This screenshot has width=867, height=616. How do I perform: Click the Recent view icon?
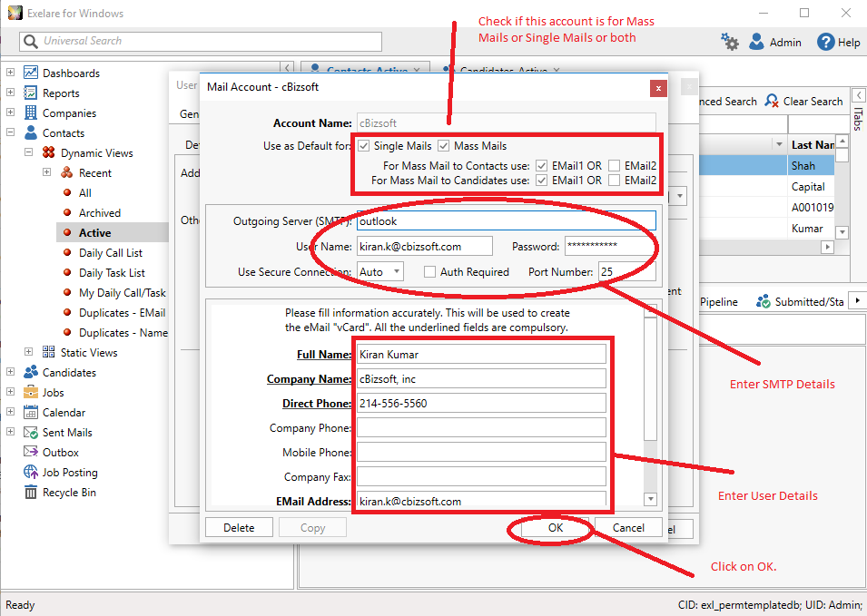pyautogui.click(x=67, y=172)
